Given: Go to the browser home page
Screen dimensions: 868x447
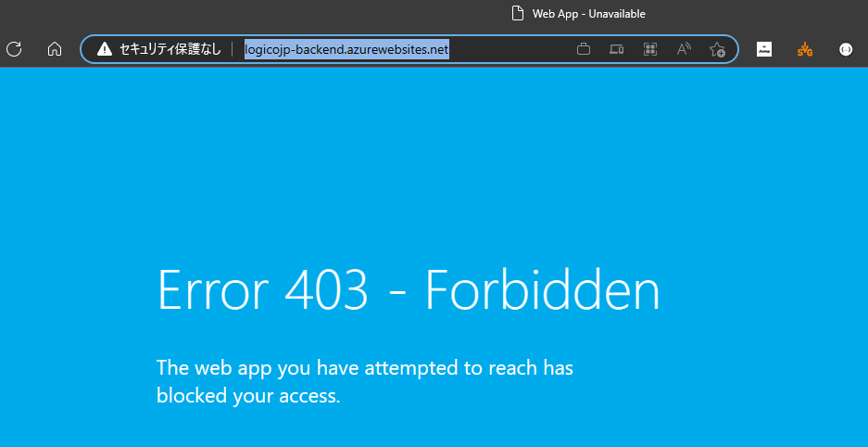Looking at the screenshot, I should [55, 49].
